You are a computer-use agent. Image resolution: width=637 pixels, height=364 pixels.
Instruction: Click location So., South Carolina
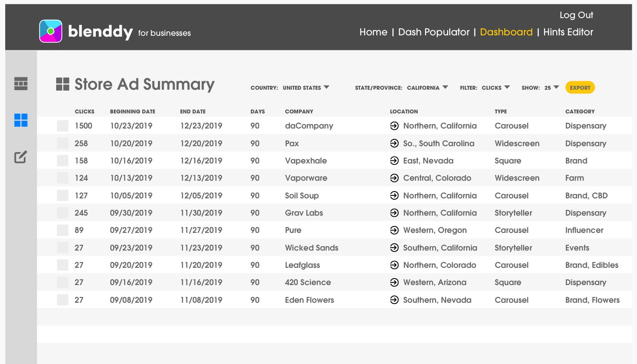438,143
